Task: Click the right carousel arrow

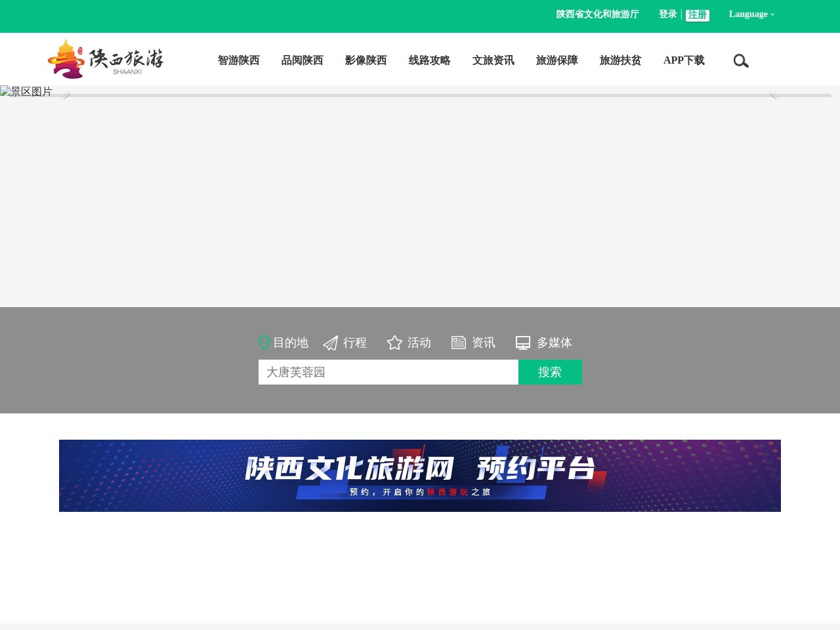Action: pos(774,95)
